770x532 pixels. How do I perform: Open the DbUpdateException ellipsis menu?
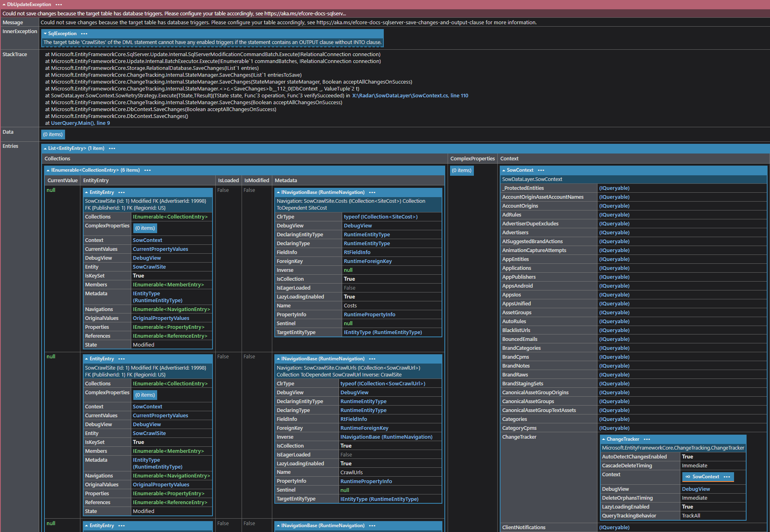(59, 4)
